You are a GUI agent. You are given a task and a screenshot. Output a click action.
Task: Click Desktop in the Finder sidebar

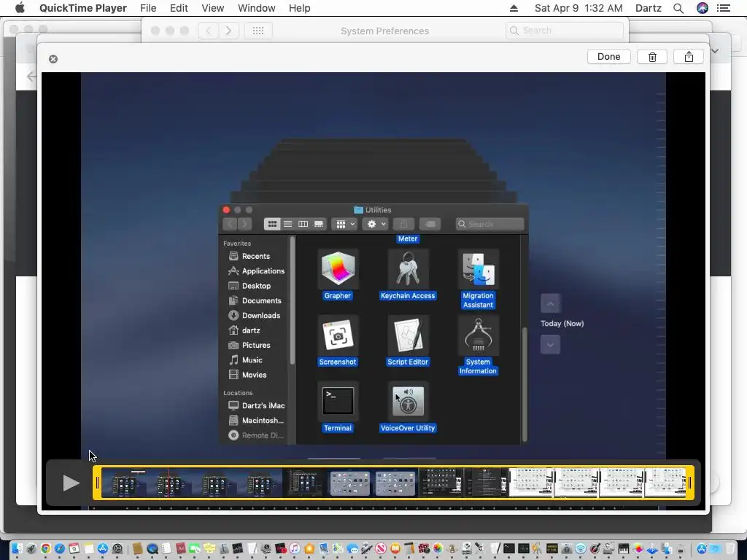pyautogui.click(x=256, y=286)
